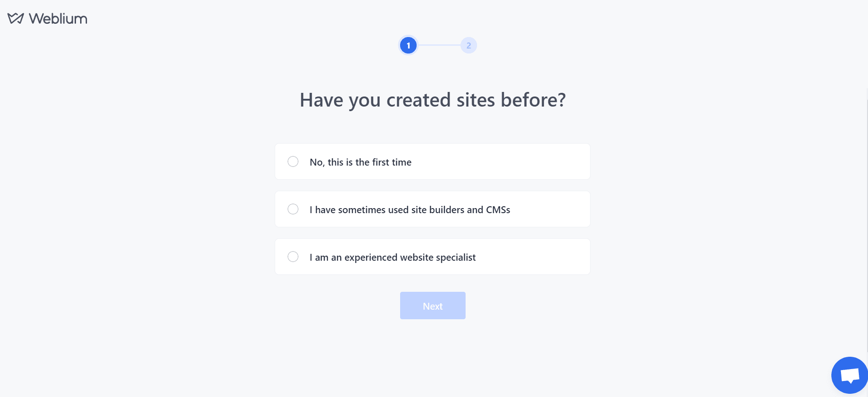Click the question heading text
This screenshot has width=868, height=397.
point(433,100)
